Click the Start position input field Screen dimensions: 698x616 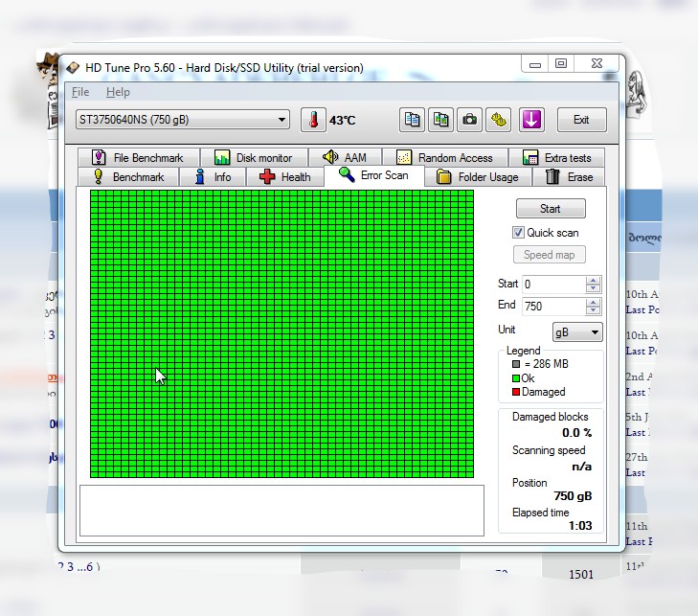click(553, 285)
